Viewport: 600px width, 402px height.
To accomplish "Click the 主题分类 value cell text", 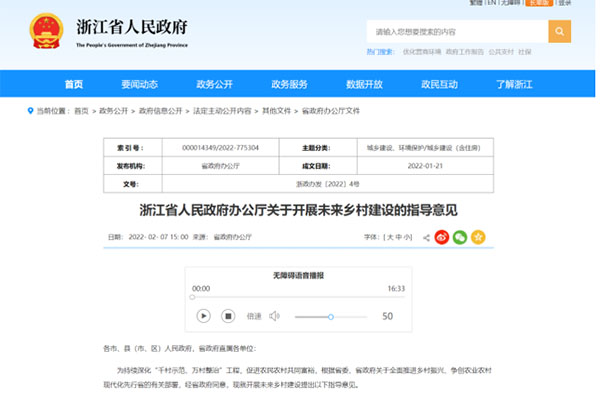I will pos(424,148).
